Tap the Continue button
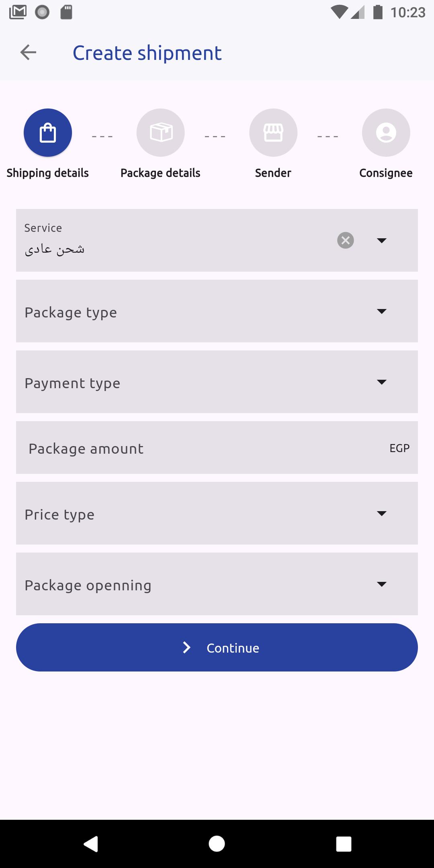The width and height of the screenshot is (434, 868). coord(217,647)
